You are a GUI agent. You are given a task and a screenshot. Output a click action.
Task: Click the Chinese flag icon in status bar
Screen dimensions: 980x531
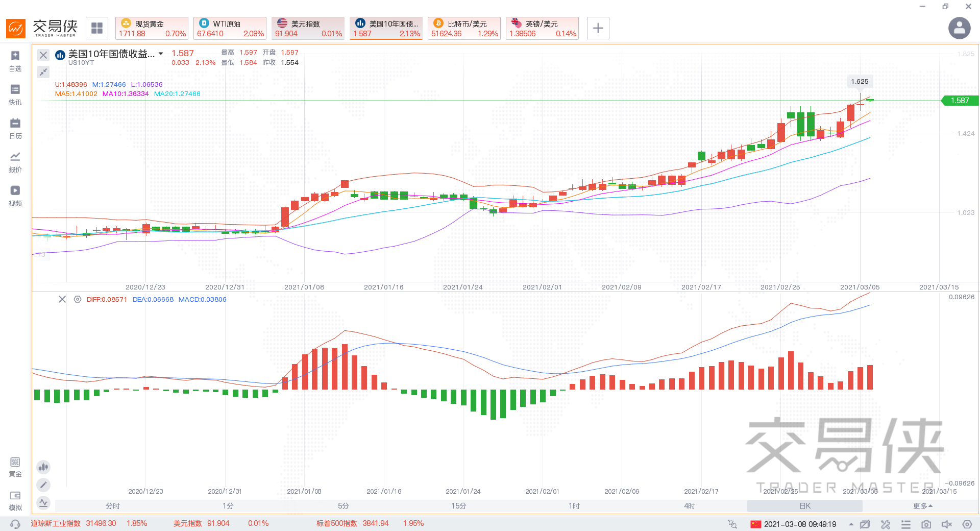756,524
